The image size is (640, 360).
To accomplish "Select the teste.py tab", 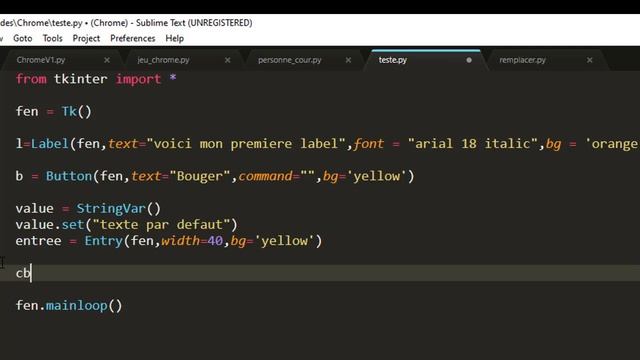I will click(393, 60).
